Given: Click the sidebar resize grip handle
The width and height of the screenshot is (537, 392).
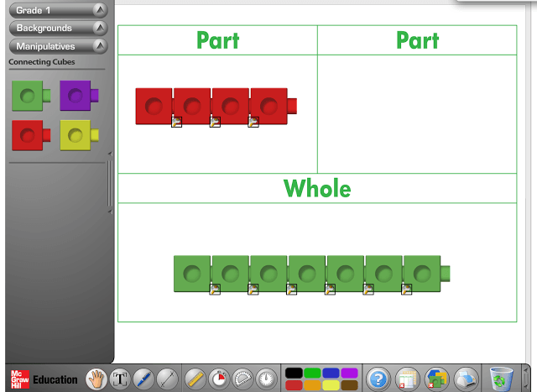Looking at the screenshot, I should tap(110, 183).
